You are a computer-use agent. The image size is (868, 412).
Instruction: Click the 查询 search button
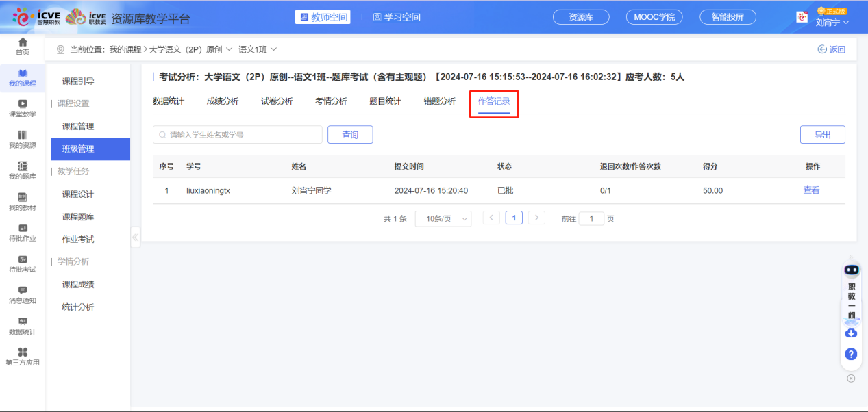coord(350,135)
